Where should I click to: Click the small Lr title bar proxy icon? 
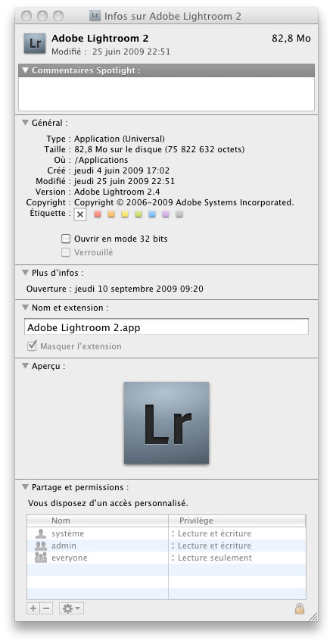pyautogui.click(x=95, y=16)
